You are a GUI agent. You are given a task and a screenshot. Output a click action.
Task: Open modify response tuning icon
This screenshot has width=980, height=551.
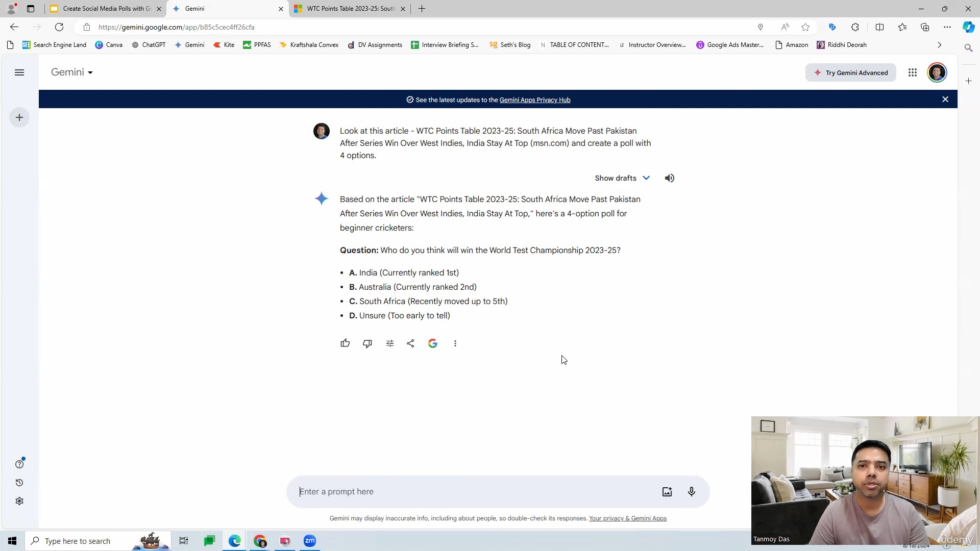[390, 343]
